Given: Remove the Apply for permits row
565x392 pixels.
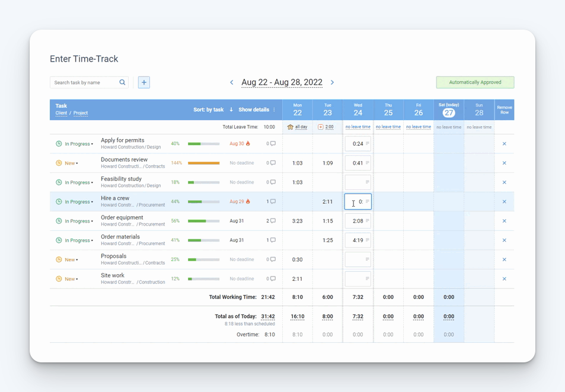Looking at the screenshot, I should click(505, 144).
